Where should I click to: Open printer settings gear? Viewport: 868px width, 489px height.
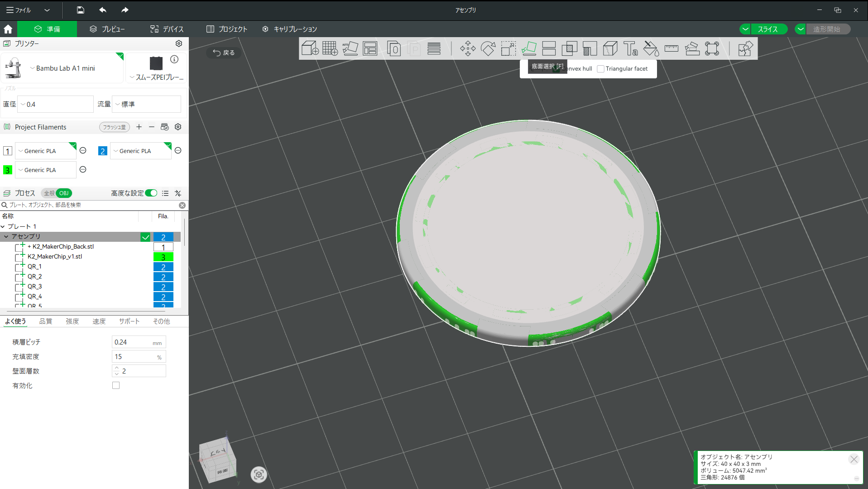click(179, 43)
